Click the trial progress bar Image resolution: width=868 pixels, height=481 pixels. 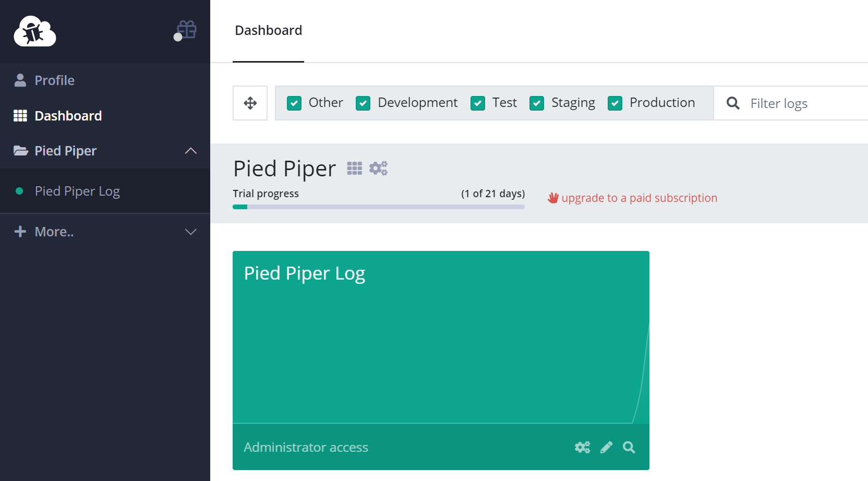(379, 207)
